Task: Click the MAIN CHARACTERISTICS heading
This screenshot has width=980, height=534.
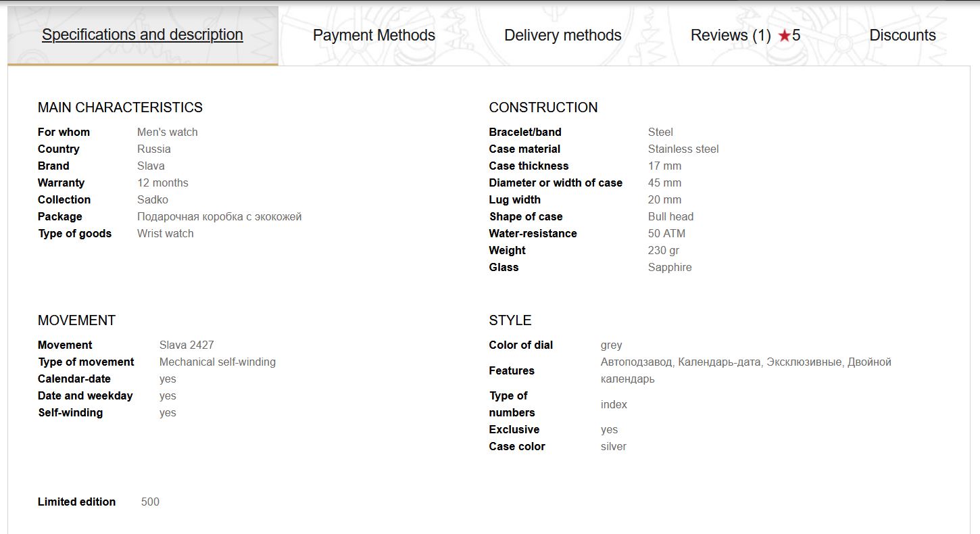Action: pos(120,107)
